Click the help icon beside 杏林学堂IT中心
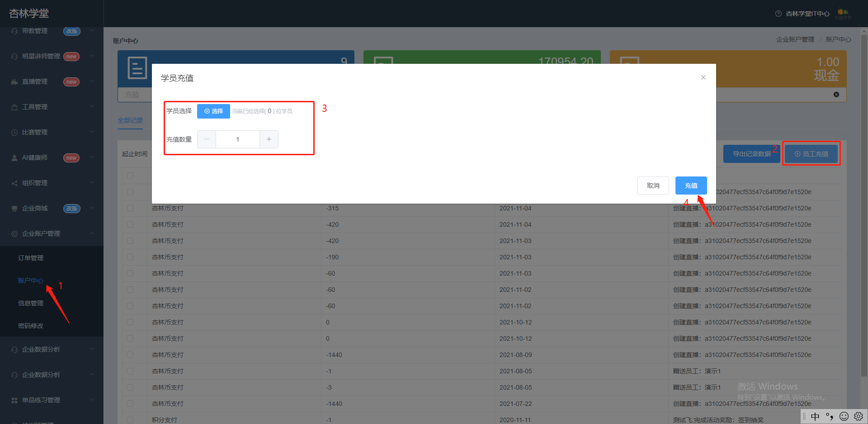This screenshot has height=424, width=868. [x=778, y=14]
